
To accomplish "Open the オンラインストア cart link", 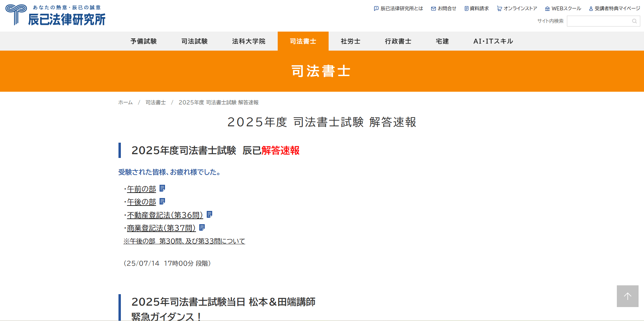I will point(517,8).
